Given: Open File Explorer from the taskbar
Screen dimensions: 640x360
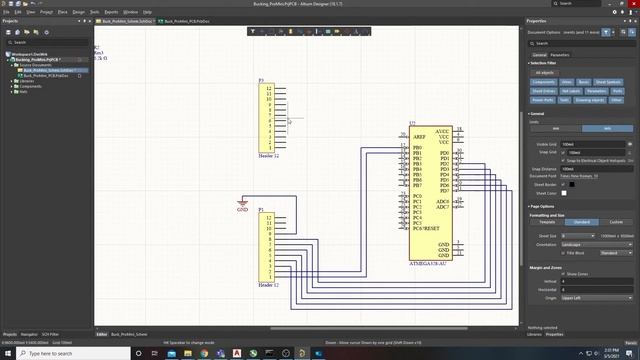Looking at the screenshot, I should (188, 353).
